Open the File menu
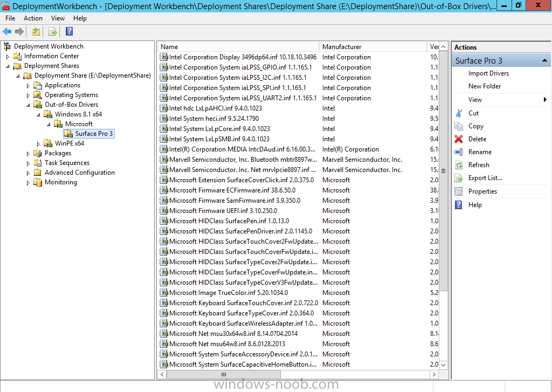Screen dimensions: 552x392 point(10,18)
